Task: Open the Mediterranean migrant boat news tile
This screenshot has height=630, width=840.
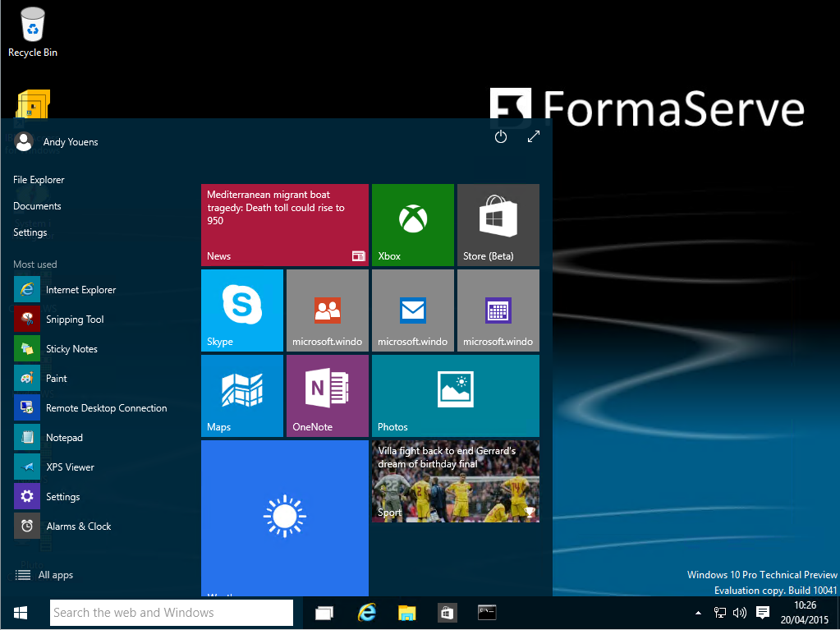Action: (284, 224)
